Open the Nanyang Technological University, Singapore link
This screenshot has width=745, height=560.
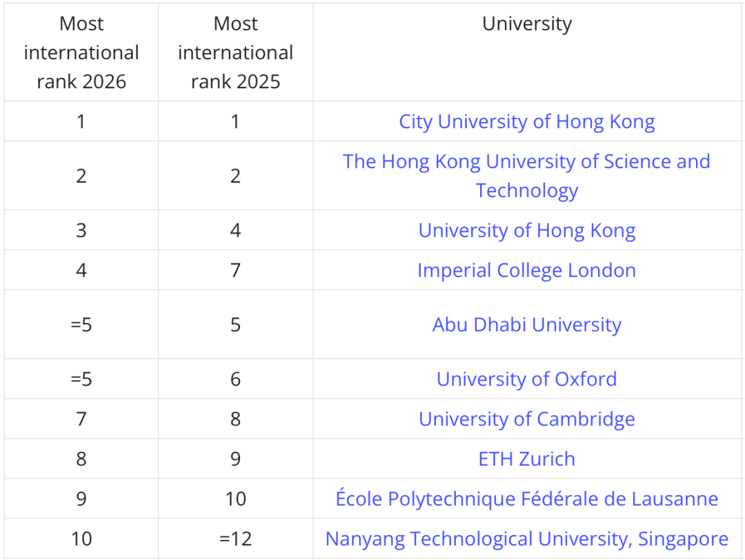coord(526,539)
